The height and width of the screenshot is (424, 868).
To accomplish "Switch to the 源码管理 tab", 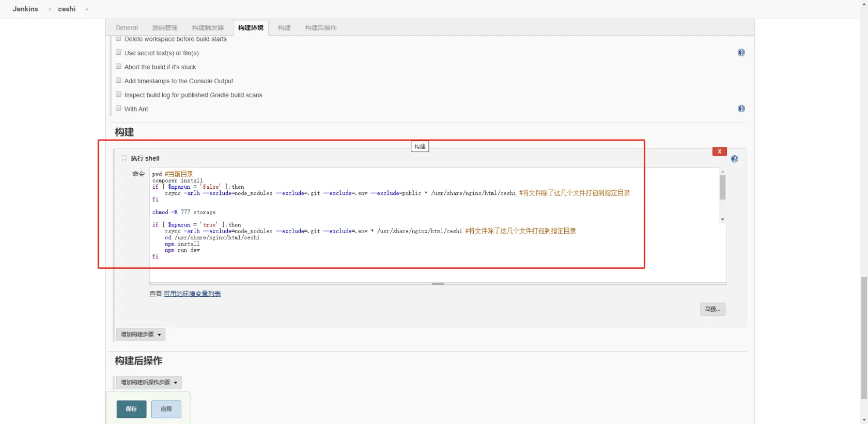I will click(x=165, y=28).
